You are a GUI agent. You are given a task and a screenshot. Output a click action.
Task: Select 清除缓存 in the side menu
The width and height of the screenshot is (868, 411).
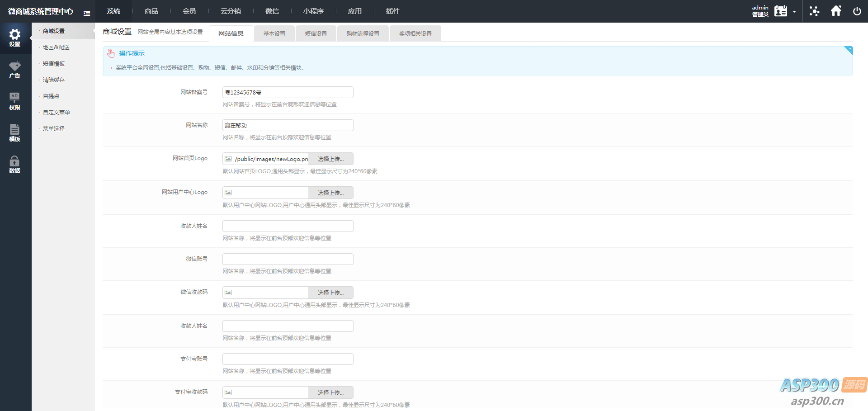click(x=63, y=80)
